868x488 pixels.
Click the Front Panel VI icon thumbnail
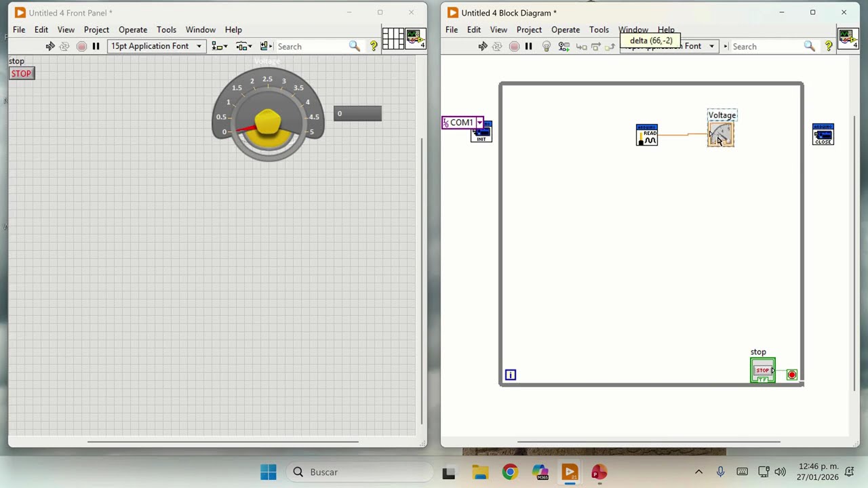[416, 39]
